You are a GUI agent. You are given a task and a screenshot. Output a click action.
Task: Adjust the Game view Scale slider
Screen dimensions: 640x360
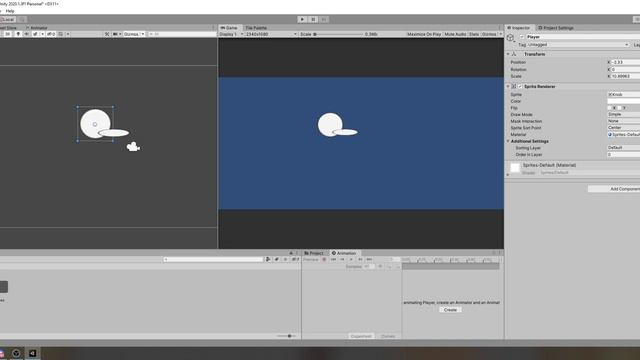pos(338,34)
